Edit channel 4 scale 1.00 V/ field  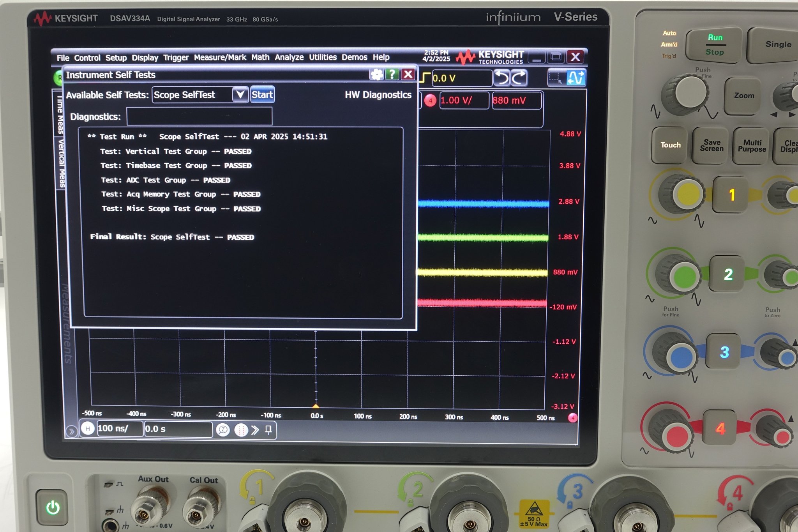coord(464,101)
